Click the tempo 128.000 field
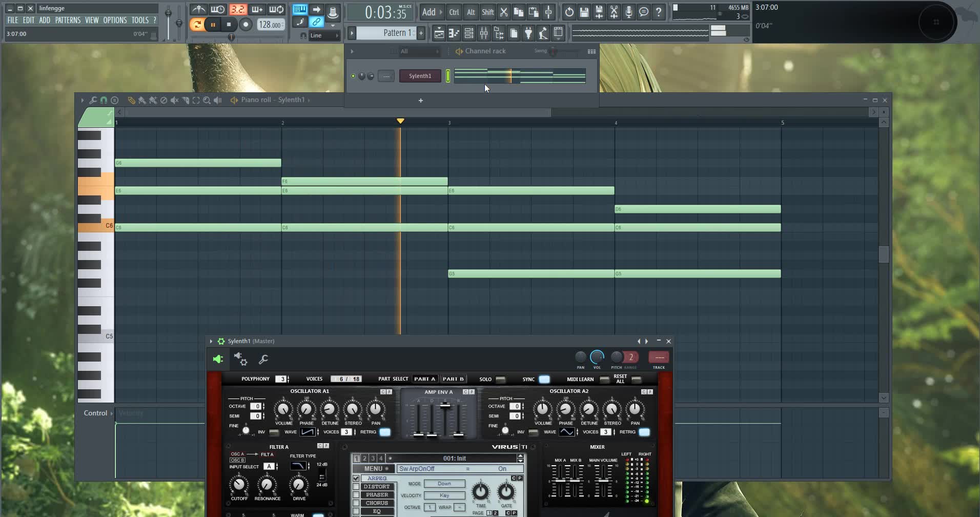The image size is (980, 517). coord(270,24)
